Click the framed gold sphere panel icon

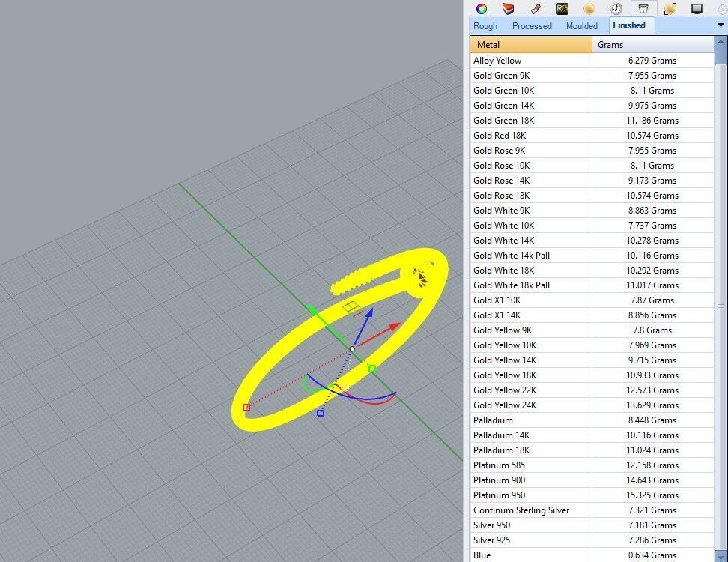[x=670, y=8]
